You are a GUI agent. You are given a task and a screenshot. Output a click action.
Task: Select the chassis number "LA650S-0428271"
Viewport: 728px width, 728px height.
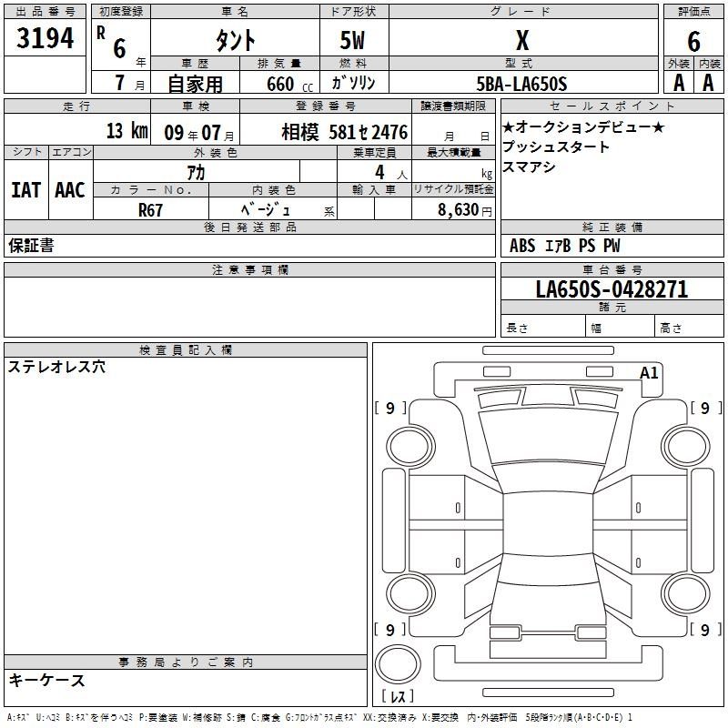tap(612, 289)
